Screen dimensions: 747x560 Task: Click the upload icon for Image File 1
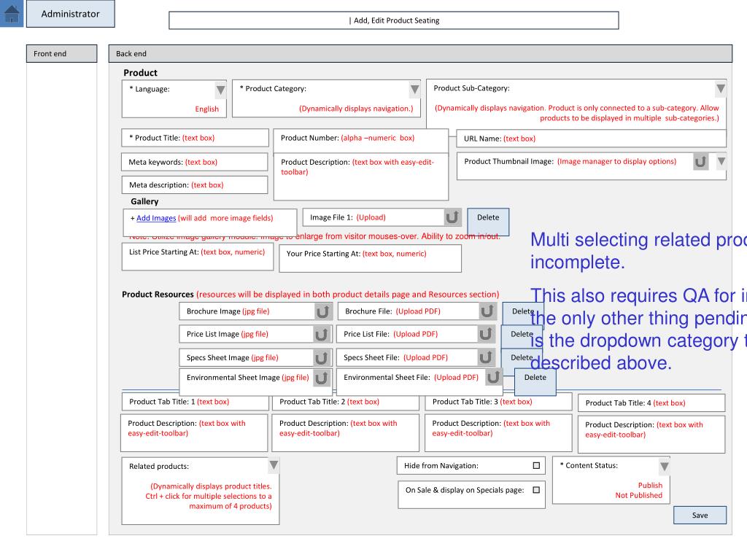tap(452, 217)
